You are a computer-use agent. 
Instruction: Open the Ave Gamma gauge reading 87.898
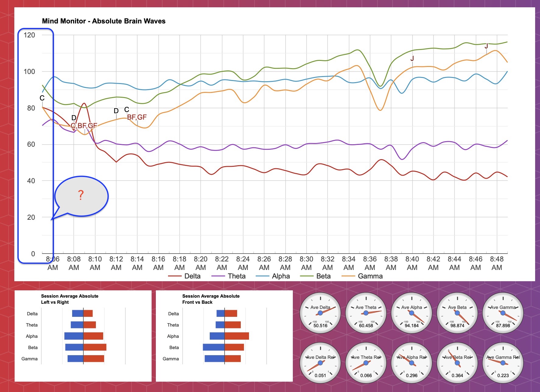503,313
